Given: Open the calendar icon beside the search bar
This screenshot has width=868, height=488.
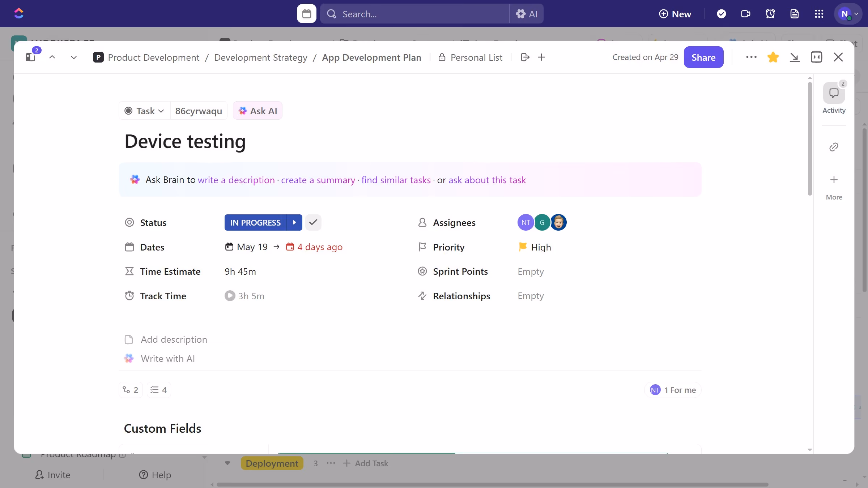Looking at the screenshot, I should pos(306,14).
